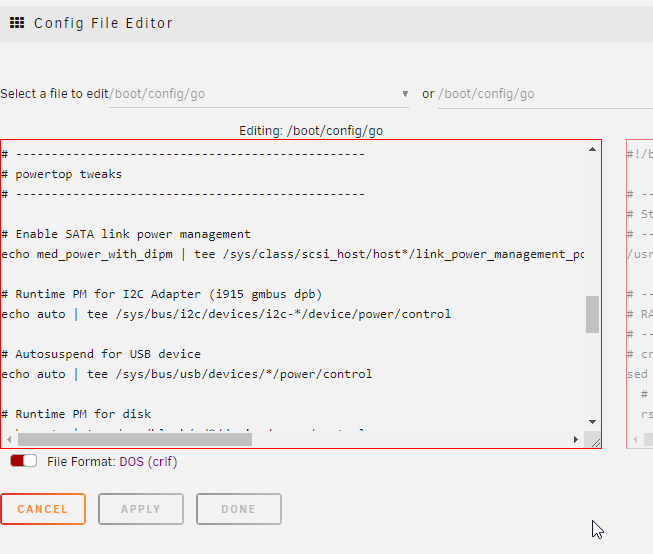This screenshot has width=653, height=554.
Task: Toggle the DOS (crlf) file format switch
Action: (23, 461)
